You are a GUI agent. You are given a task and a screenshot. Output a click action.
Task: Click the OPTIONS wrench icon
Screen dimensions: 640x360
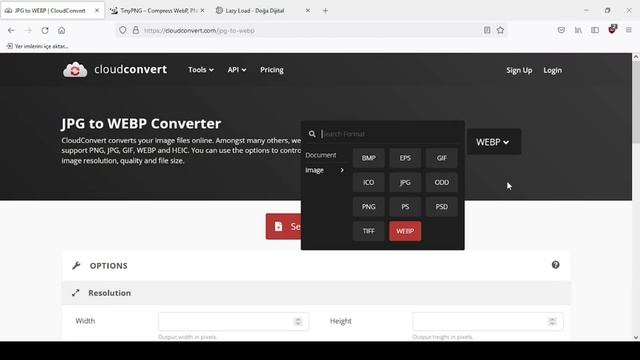pos(76,266)
